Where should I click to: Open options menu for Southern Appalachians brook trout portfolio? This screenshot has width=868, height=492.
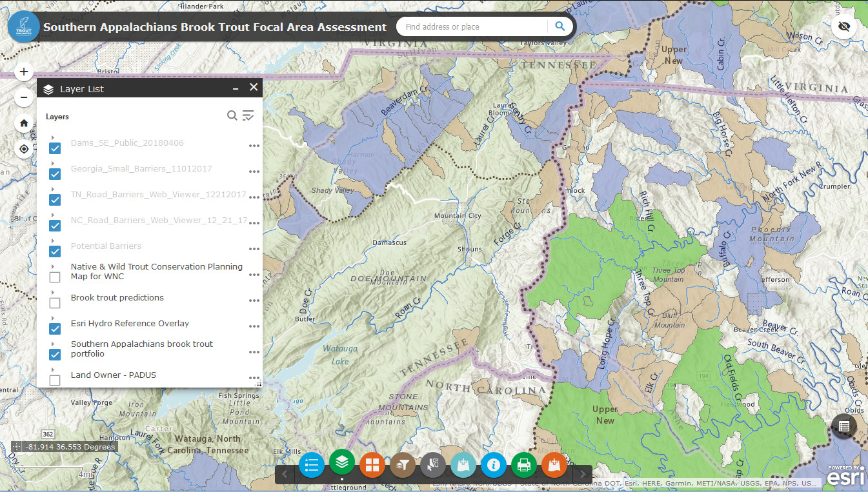pos(254,353)
